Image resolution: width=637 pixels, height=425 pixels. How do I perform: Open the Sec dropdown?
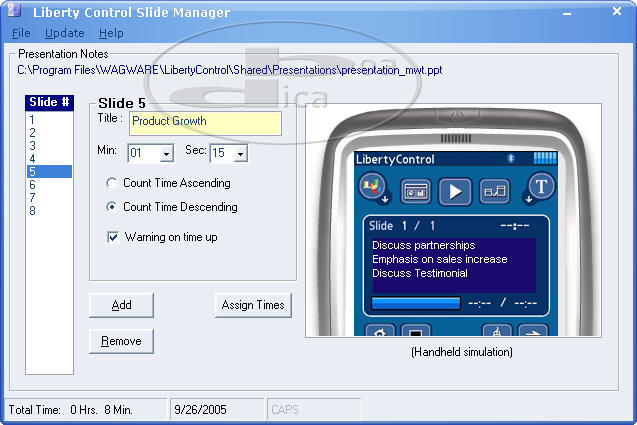pyautogui.click(x=240, y=154)
